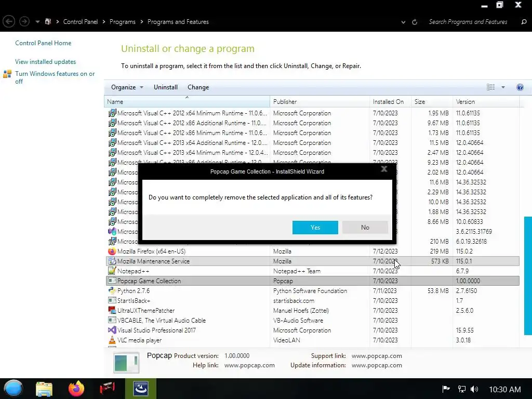Open Action Center flag tray icon
The width and height of the screenshot is (532, 399).
point(446,389)
